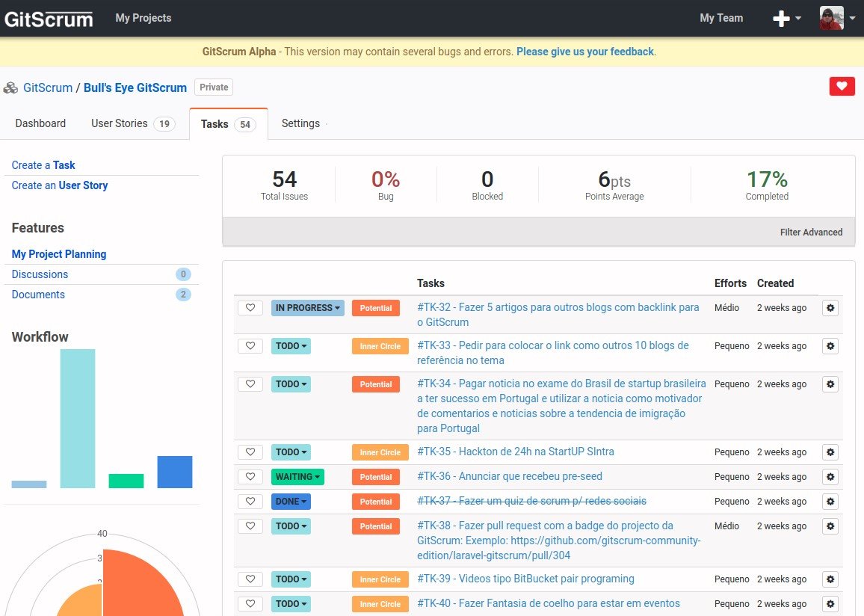Click the Potential label on task #TK-34

coord(376,384)
